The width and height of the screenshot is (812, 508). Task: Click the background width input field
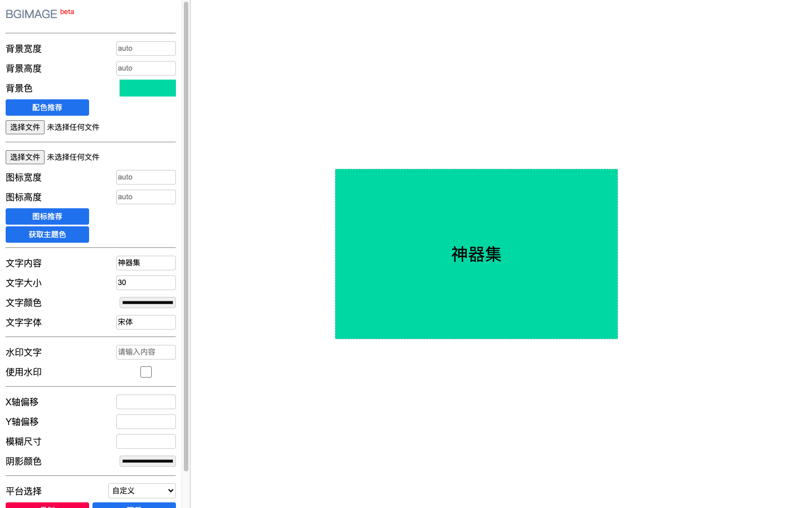[x=145, y=49]
